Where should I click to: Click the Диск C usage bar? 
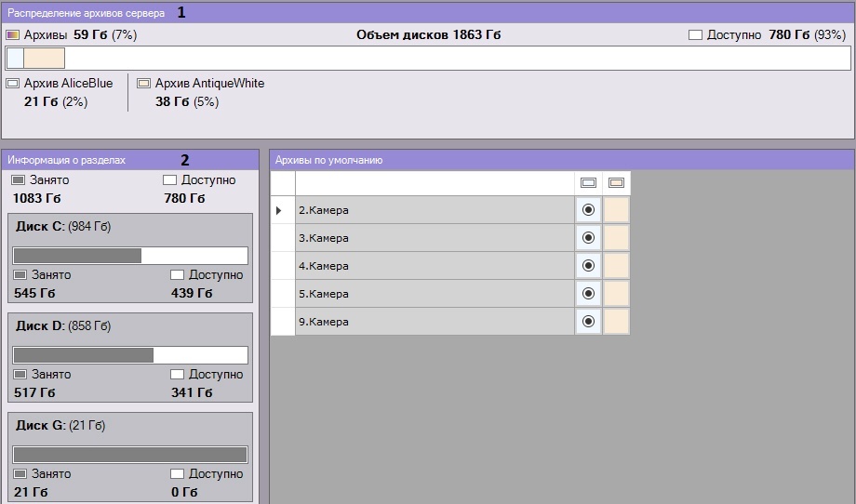click(x=130, y=256)
